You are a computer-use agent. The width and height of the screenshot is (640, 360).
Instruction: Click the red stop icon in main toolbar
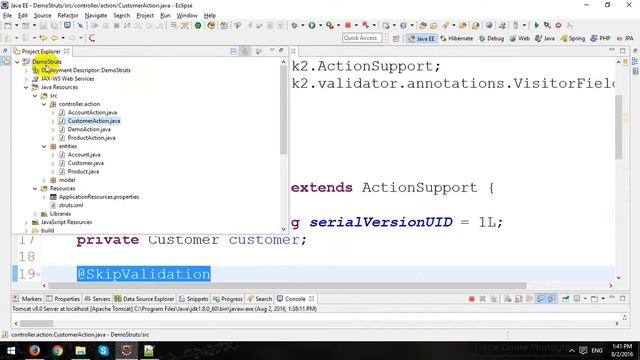tap(348, 25)
